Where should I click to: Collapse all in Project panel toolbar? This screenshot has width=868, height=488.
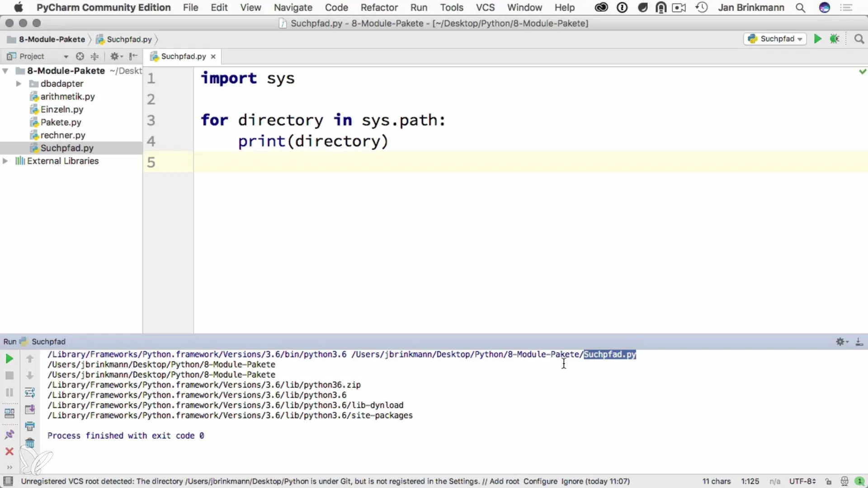point(94,56)
